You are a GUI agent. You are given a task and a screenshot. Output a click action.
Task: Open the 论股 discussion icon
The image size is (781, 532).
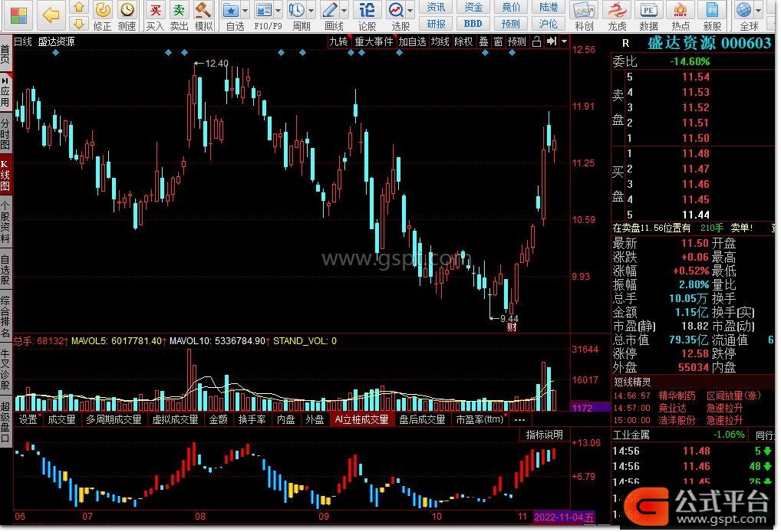click(x=367, y=9)
